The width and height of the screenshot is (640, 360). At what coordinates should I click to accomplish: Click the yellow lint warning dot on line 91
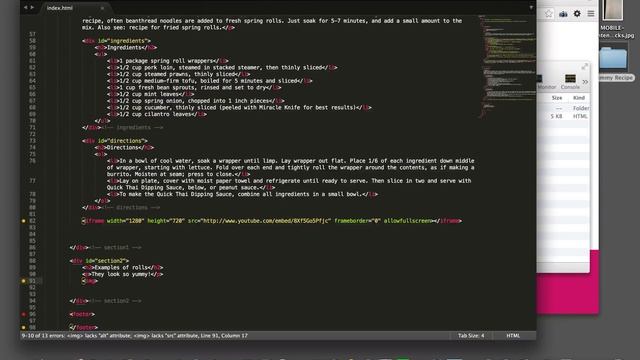click(24, 281)
